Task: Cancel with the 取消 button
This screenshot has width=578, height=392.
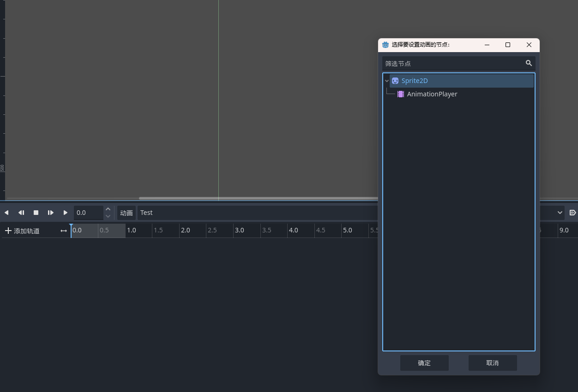Action: [493, 363]
